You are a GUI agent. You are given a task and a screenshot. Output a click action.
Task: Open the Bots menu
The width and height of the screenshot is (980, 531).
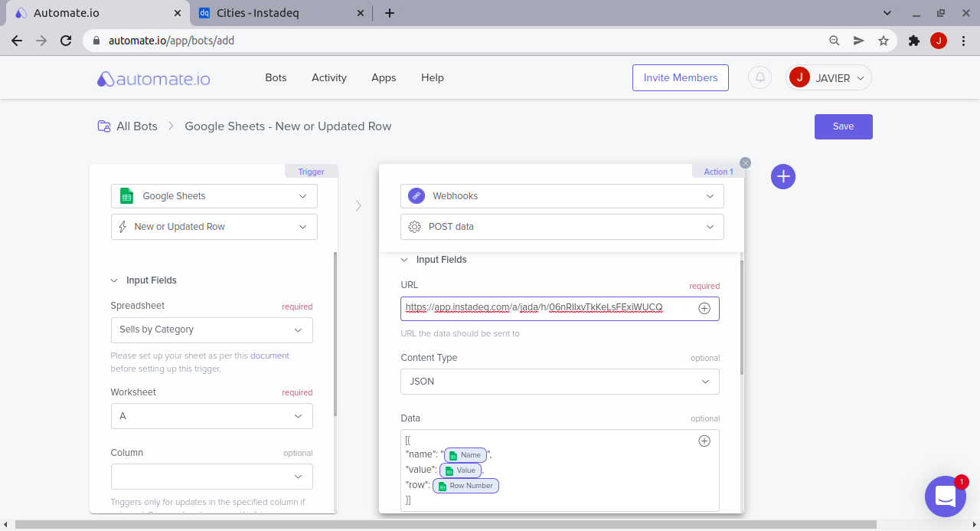(276, 77)
